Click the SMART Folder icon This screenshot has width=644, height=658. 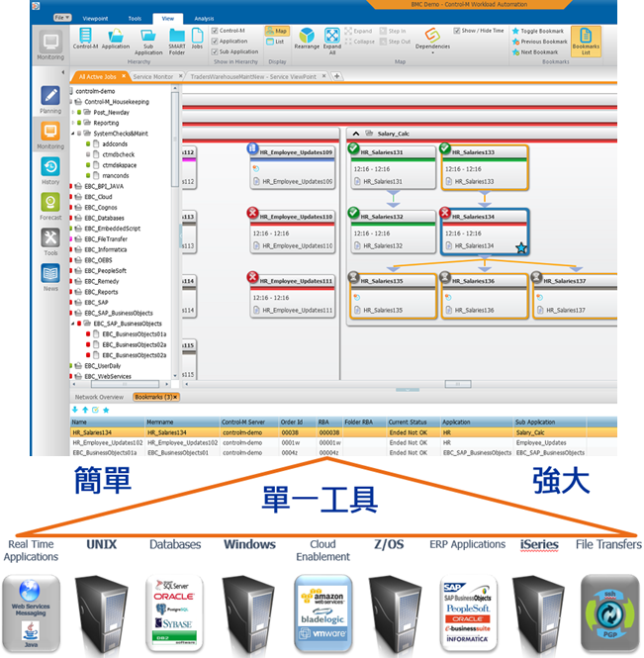pos(177,42)
